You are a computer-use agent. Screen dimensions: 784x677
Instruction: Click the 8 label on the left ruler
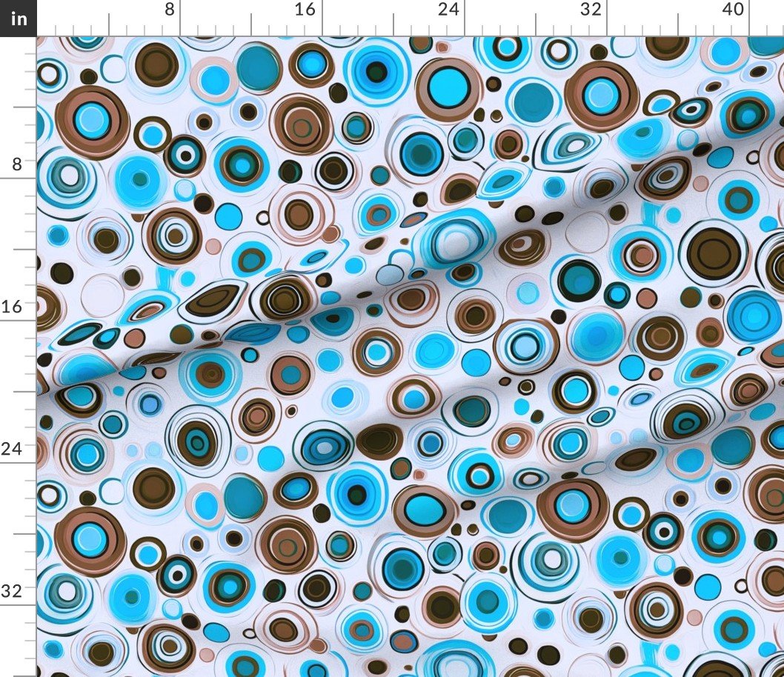coord(16,164)
